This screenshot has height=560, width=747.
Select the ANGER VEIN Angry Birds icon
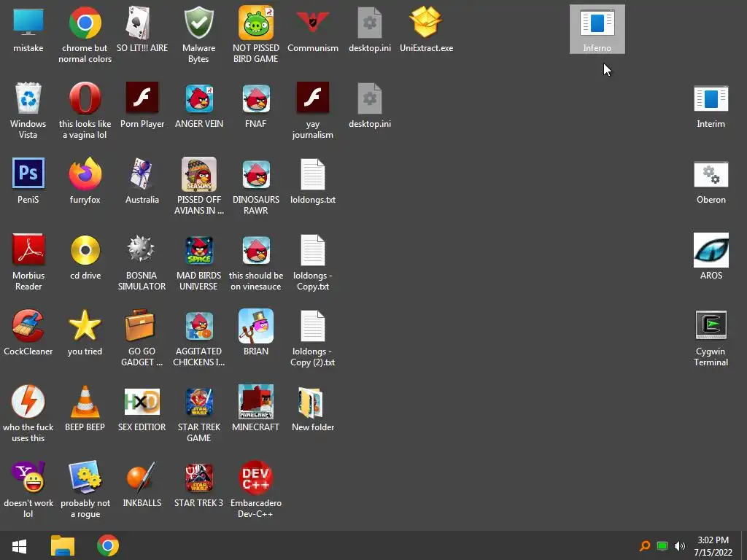(198, 98)
